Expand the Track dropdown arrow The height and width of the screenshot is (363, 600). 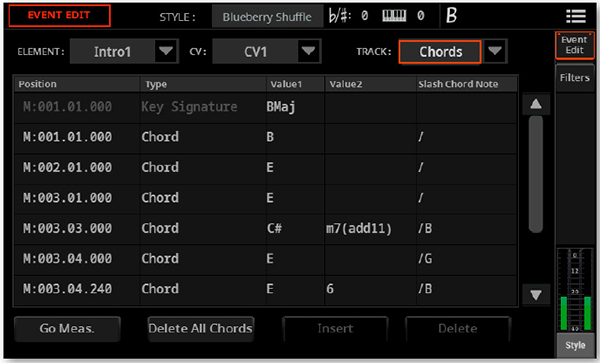495,51
